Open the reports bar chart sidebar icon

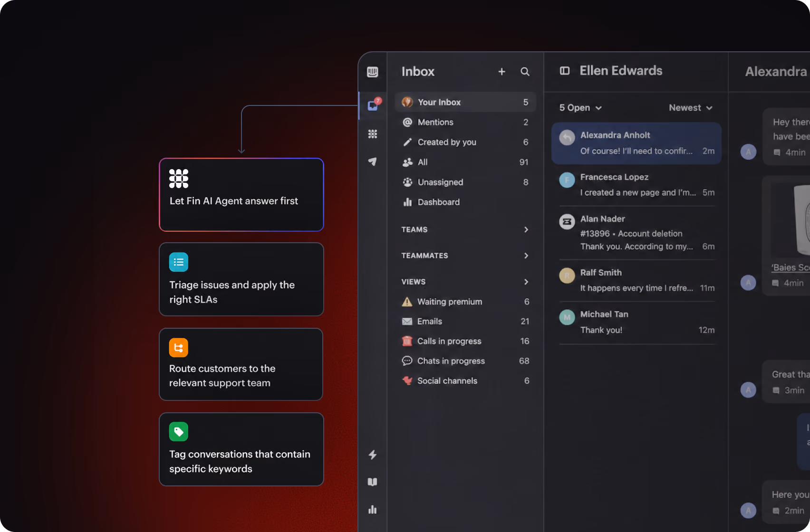373,509
